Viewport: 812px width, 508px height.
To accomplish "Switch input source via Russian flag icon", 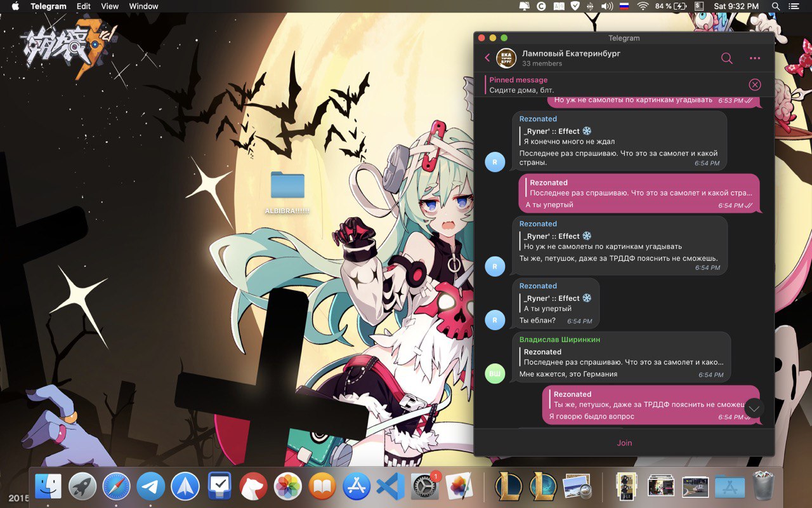I will tap(624, 6).
